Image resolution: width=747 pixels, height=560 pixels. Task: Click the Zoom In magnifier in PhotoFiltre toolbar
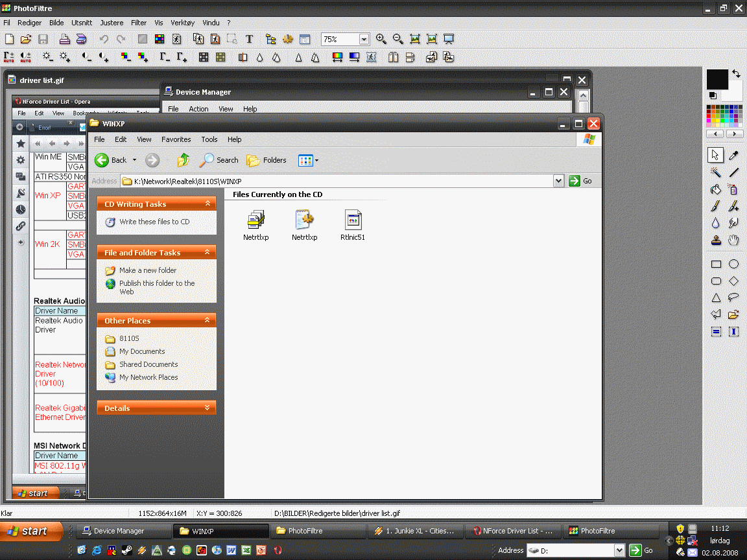coord(381,39)
